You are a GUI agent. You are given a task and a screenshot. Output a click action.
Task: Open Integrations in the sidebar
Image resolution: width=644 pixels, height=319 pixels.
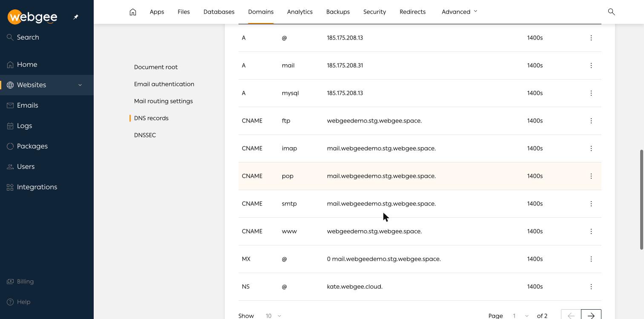(x=47, y=187)
